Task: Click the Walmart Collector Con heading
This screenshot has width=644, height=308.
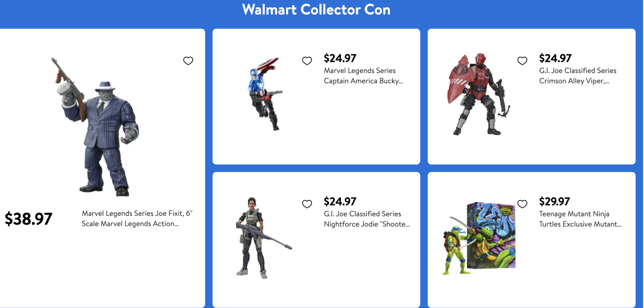Action: click(x=316, y=10)
